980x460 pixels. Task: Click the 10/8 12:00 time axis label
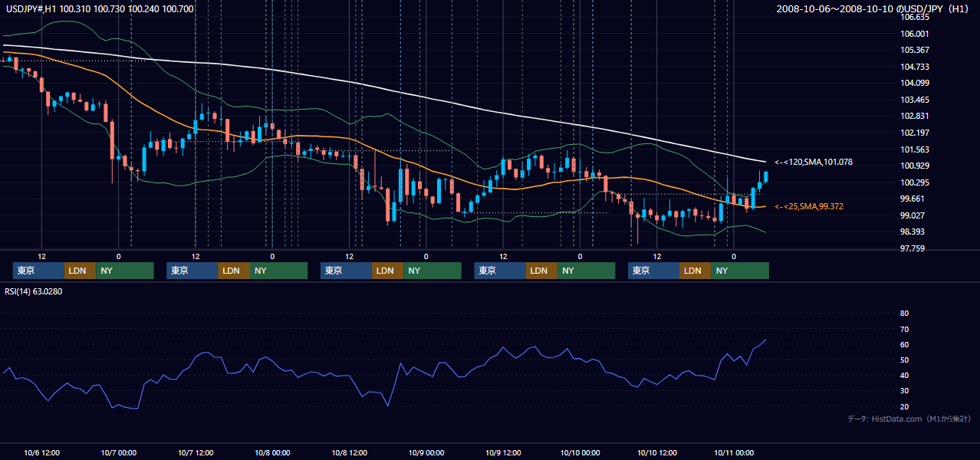point(349,452)
